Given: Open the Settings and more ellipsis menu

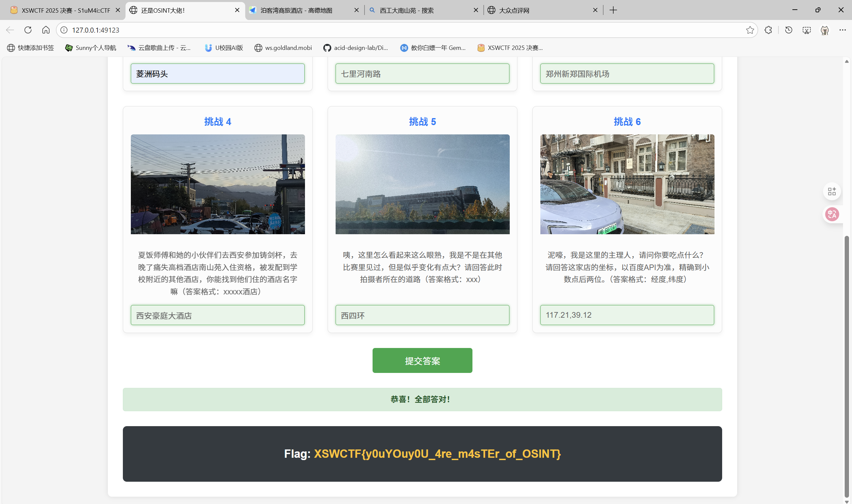Looking at the screenshot, I should point(842,30).
